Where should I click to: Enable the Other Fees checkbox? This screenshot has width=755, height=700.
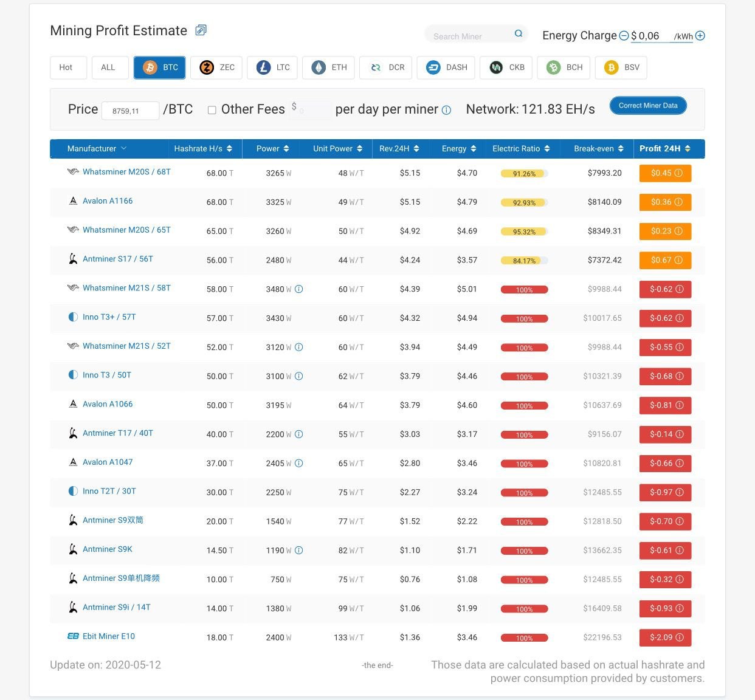click(x=212, y=110)
